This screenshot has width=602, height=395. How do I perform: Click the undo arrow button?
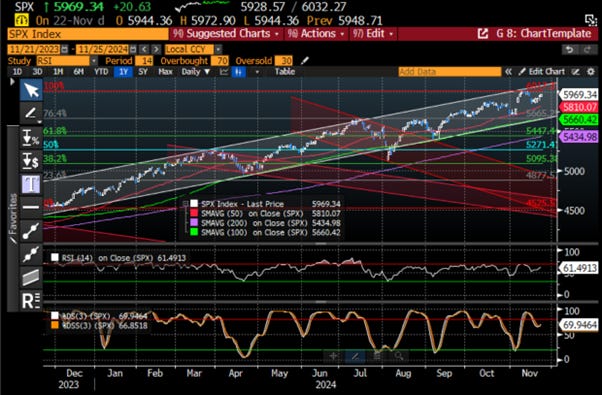[x=570, y=50]
